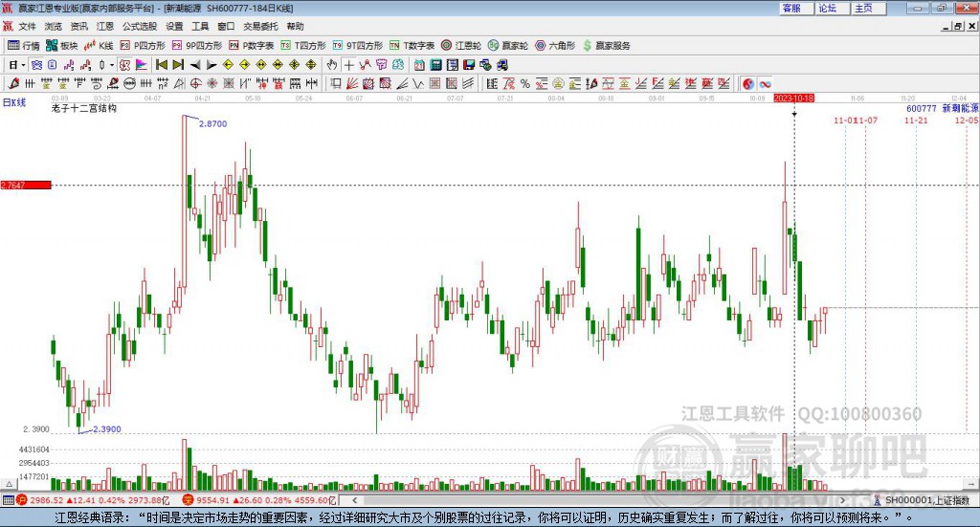
Task: Jump to the first bar of the chart
Action: click(x=161, y=65)
